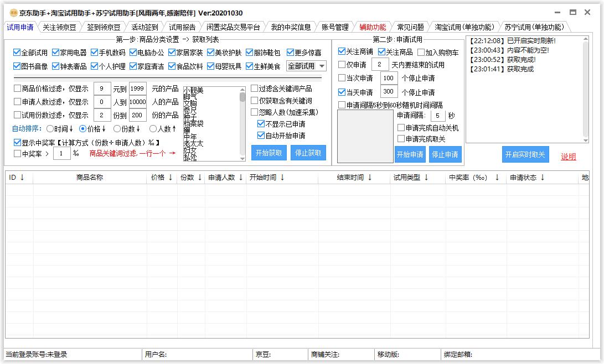Open the 闲置奖品交易平台 tab
This screenshot has height=364, width=604.
pos(233,27)
